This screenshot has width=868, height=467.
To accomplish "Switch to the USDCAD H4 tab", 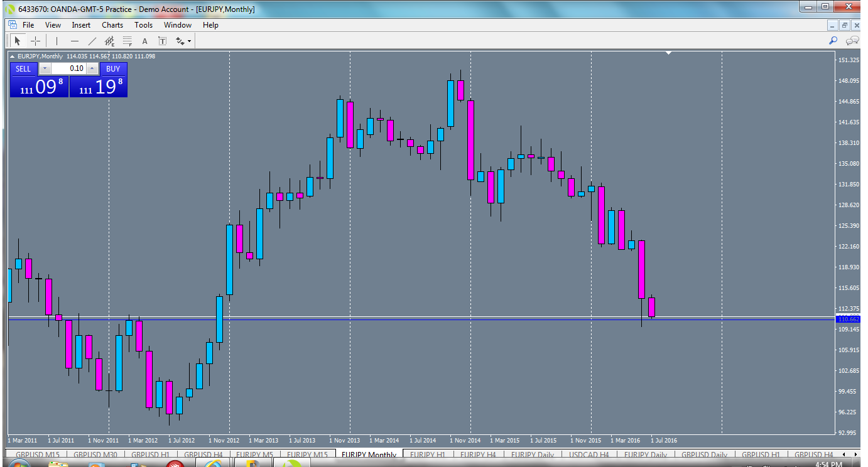I will [589, 454].
